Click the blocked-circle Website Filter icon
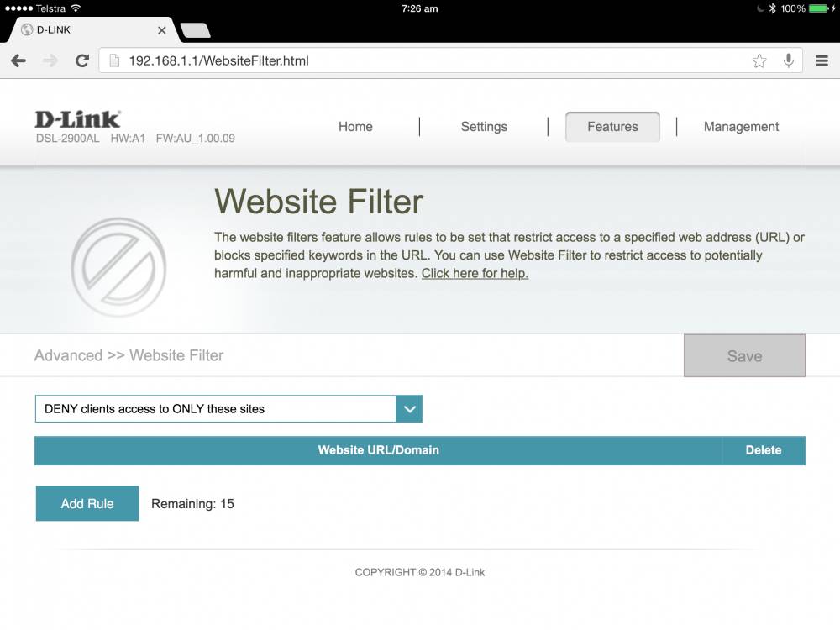This screenshot has width=840, height=630. pyautogui.click(x=119, y=267)
